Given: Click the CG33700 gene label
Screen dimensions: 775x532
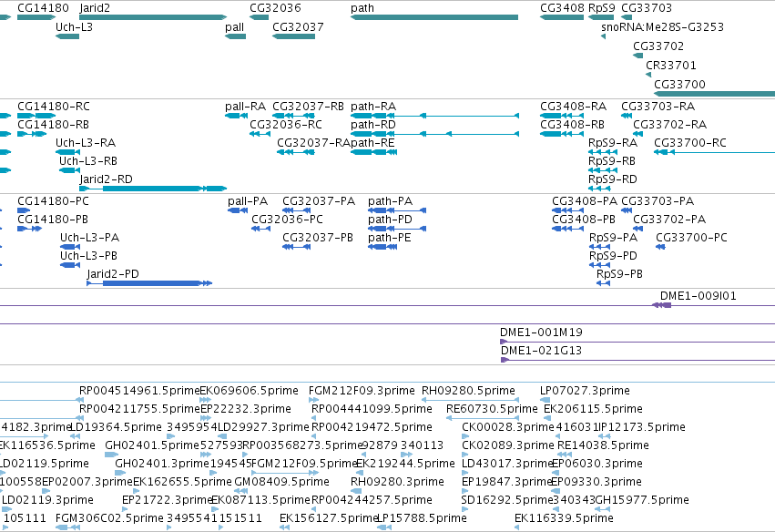Looking at the screenshot, I should pyautogui.click(x=679, y=85).
